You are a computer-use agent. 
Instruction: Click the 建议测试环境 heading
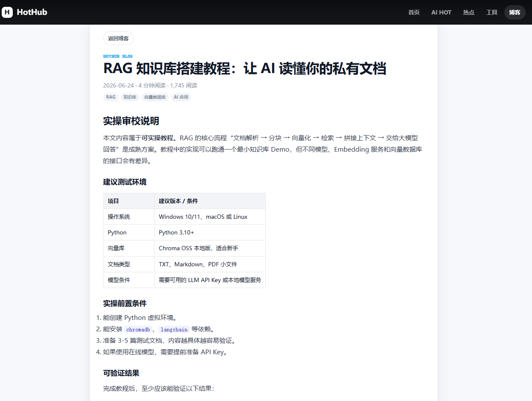coord(125,182)
